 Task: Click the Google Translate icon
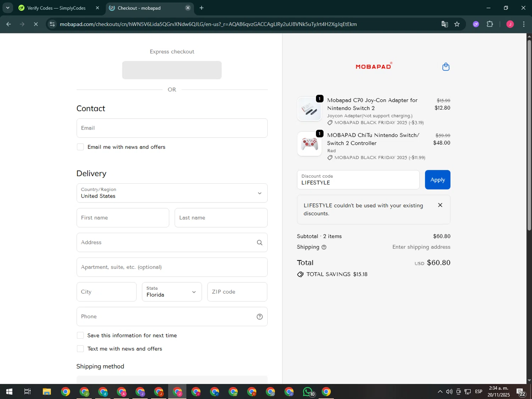[x=444, y=24]
